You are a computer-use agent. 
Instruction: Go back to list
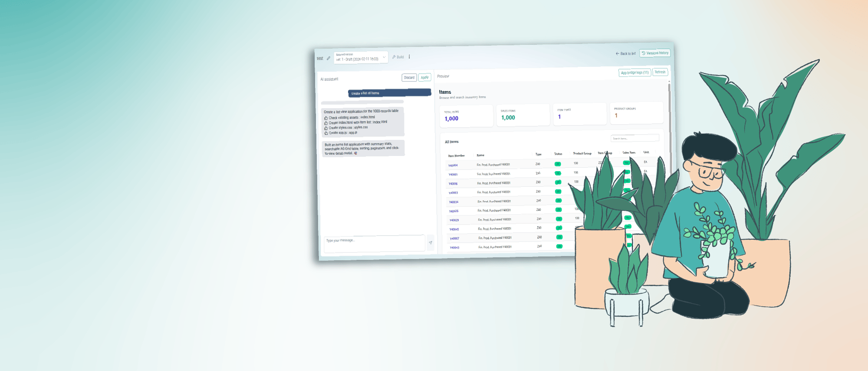[625, 53]
